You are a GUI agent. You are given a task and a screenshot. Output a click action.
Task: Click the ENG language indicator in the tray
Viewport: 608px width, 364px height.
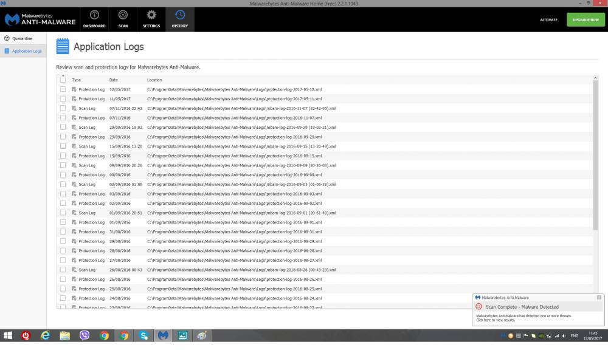click(x=575, y=335)
